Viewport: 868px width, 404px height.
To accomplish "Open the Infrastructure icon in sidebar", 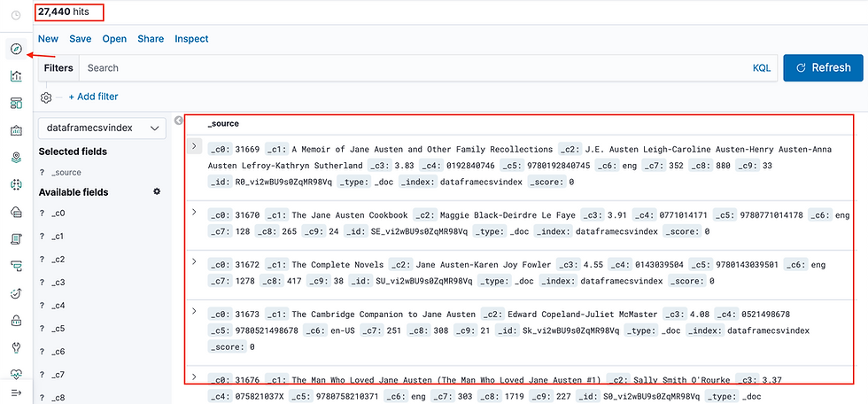I will (16, 212).
